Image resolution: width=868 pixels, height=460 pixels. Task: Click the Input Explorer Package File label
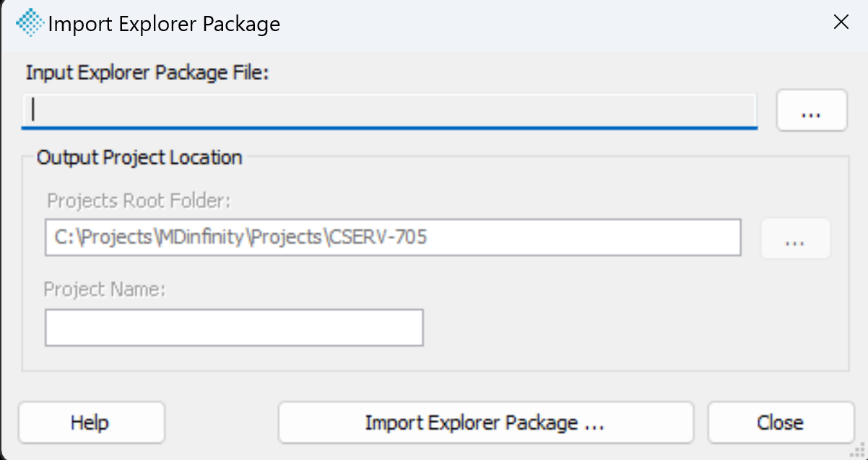pos(147,73)
